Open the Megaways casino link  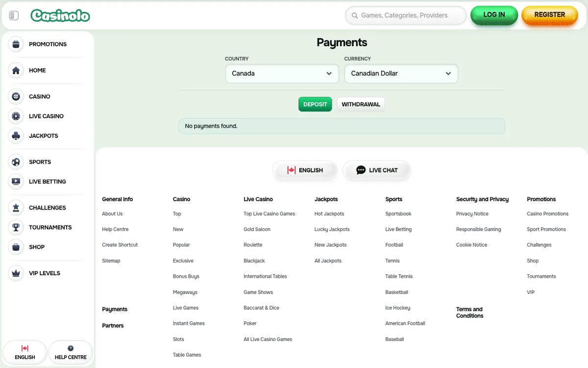tap(185, 292)
